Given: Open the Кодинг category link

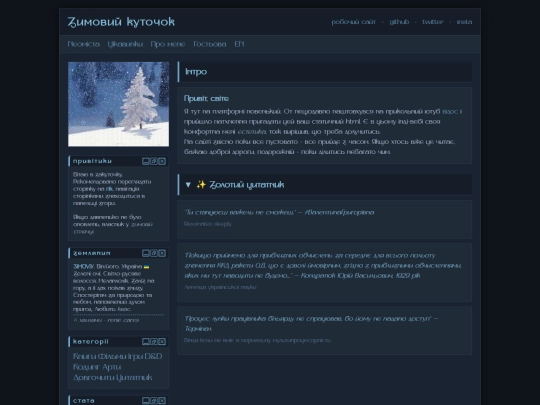Looking at the screenshot, I should (x=87, y=367).
